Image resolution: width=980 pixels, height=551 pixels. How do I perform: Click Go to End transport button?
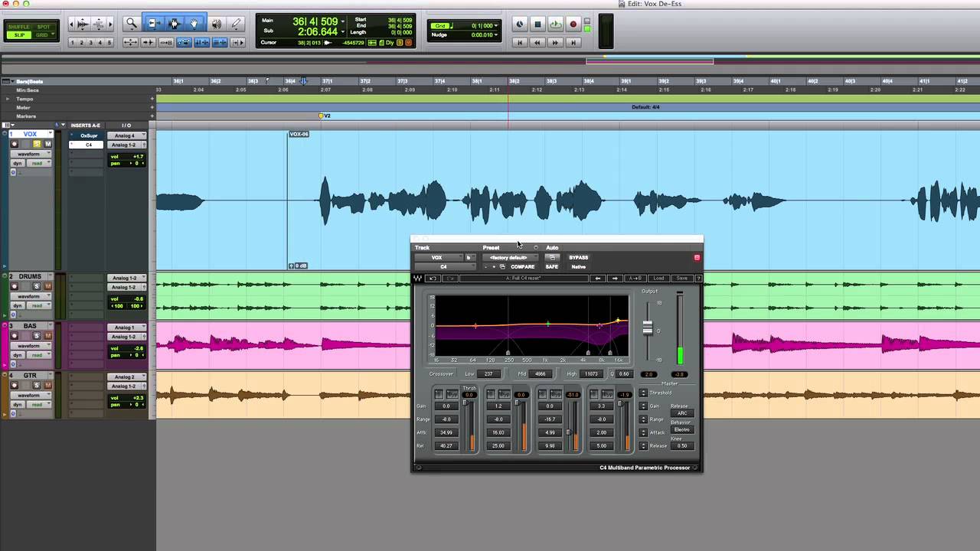(573, 42)
